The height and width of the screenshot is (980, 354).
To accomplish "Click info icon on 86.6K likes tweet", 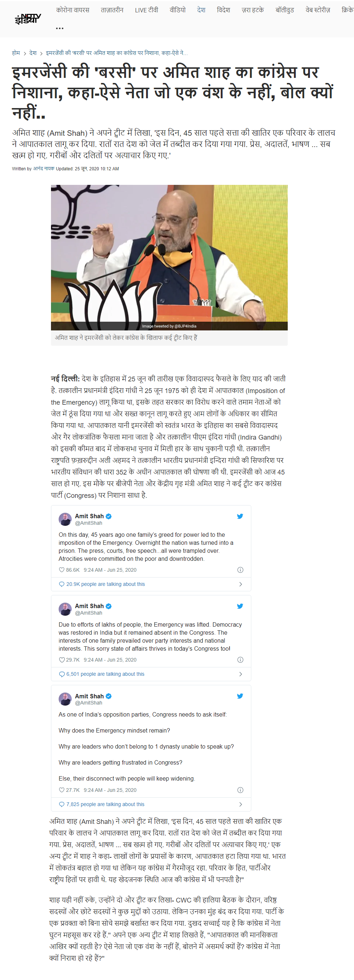I will pos(240,570).
